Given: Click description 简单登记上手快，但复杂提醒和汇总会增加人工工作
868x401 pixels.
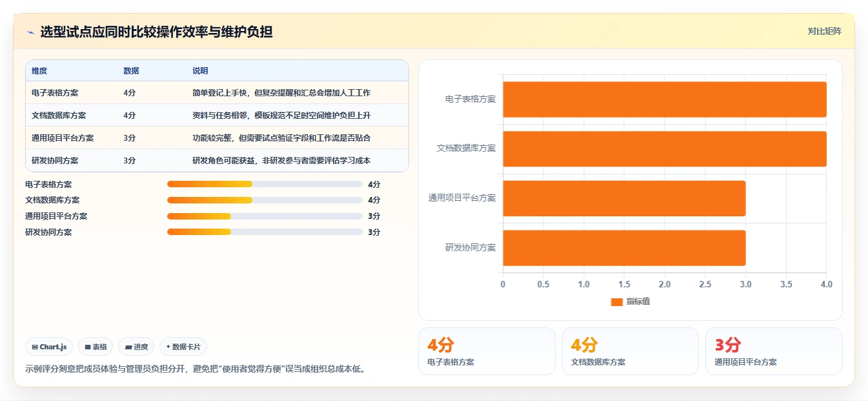Looking at the screenshot, I should point(281,93).
